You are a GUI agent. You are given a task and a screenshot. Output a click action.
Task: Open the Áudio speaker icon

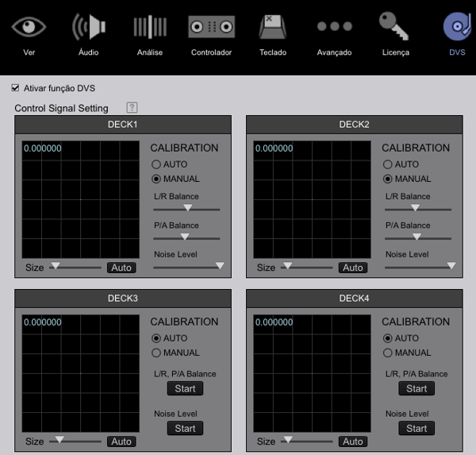pyautogui.click(x=89, y=27)
